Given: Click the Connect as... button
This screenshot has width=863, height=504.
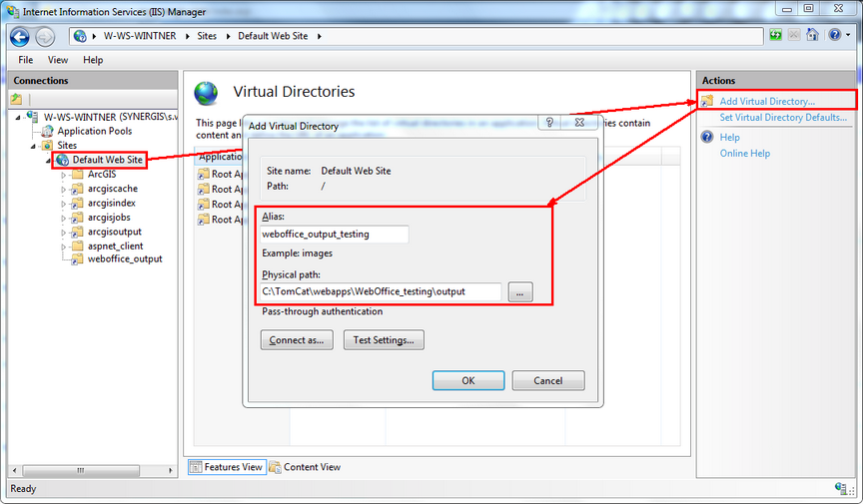Looking at the screenshot, I should coord(296,340).
